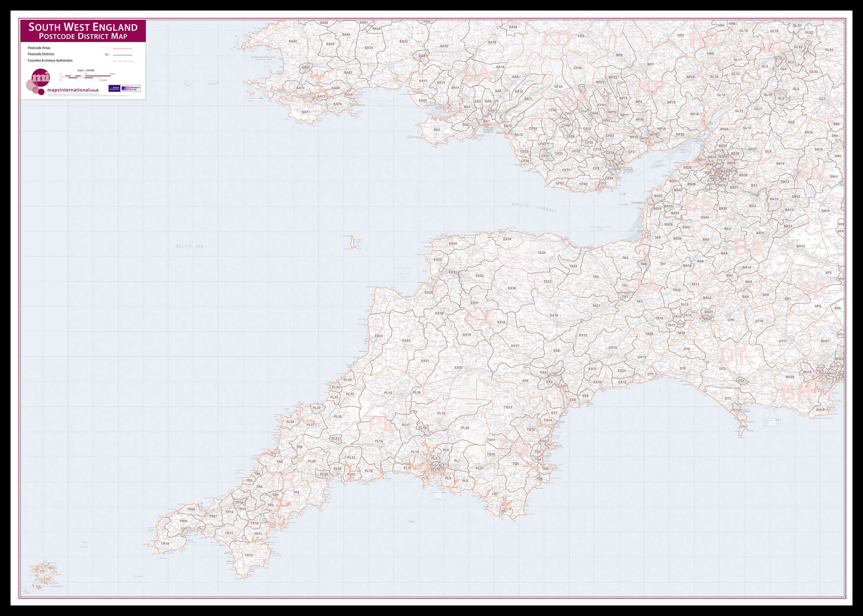
Task: Click the PL30 district label
Action: coord(337,416)
